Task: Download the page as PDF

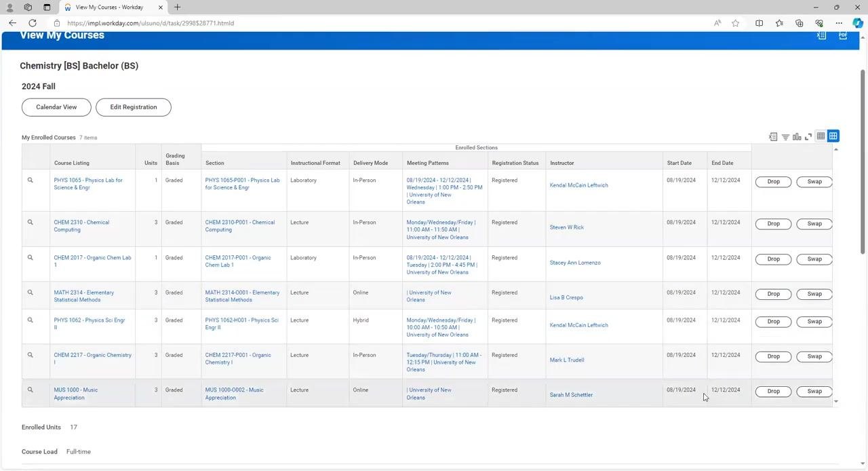Action: click(x=843, y=35)
